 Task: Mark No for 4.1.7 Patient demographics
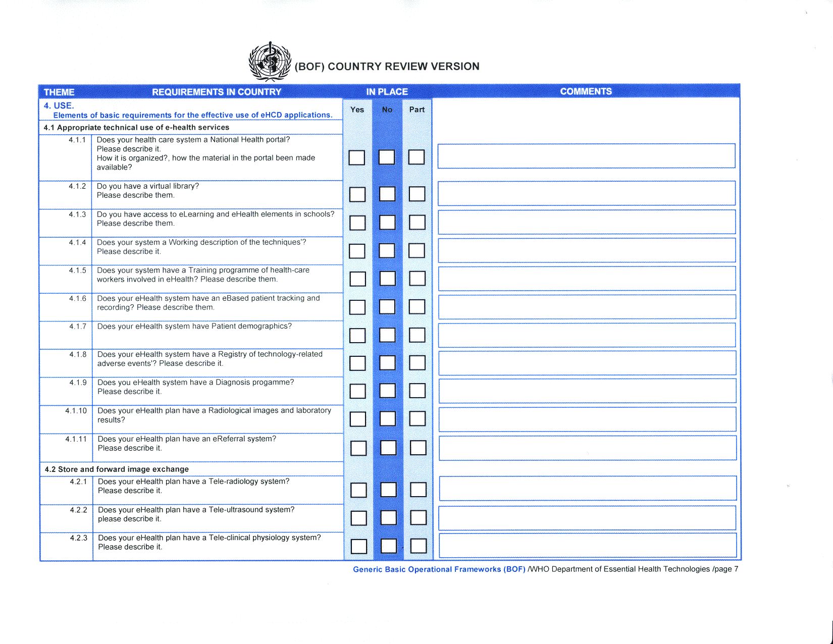click(387, 335)
